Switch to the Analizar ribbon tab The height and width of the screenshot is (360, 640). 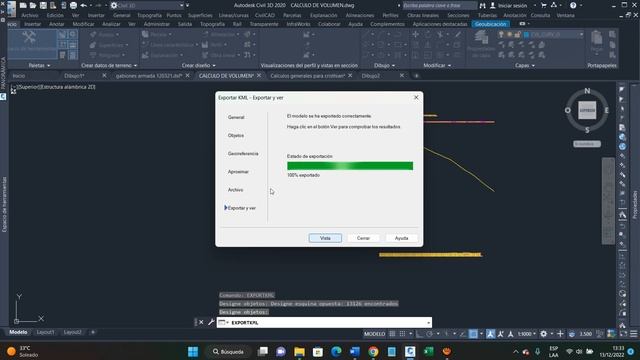(111, 24)
